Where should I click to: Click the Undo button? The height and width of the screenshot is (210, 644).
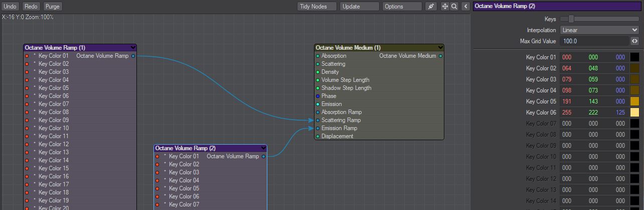tap(10, 7)
